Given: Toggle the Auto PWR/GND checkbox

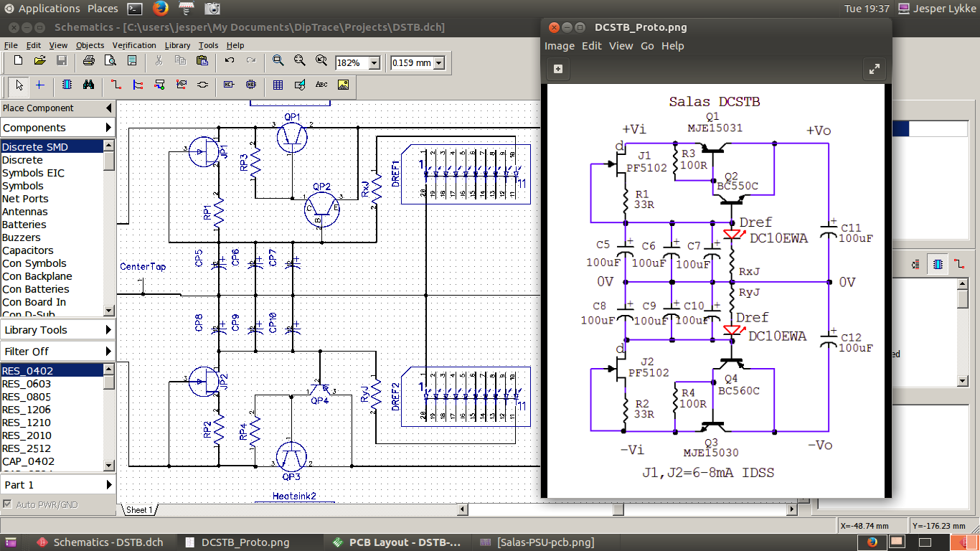Looking at the screenshot, I should [x=7, y=504].
